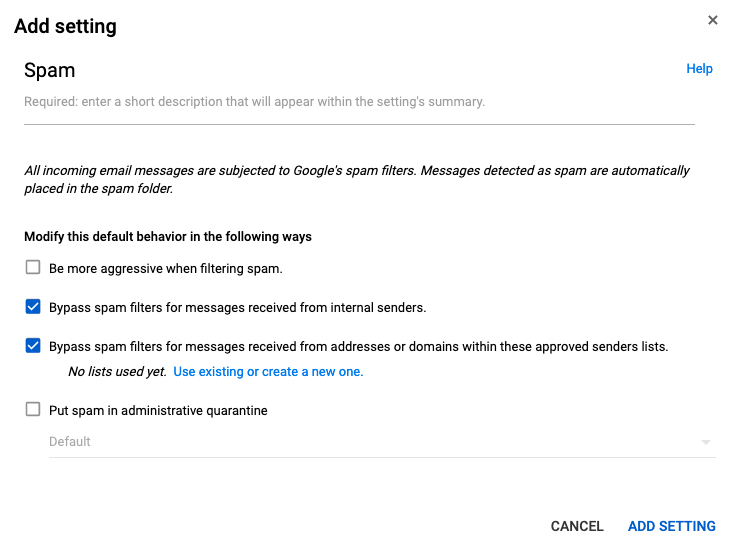
Task: Click the quarantine dropdown arrow
Action: [x=705, y=442]
